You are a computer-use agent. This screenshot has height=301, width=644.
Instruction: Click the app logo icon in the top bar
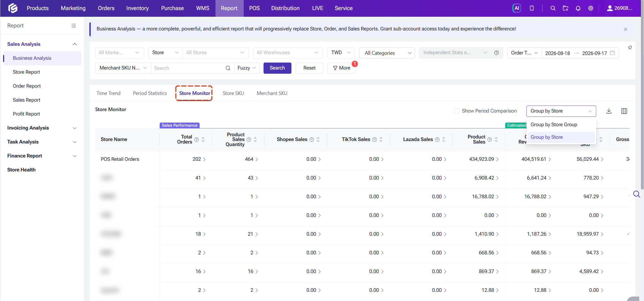tap(13, 8)
